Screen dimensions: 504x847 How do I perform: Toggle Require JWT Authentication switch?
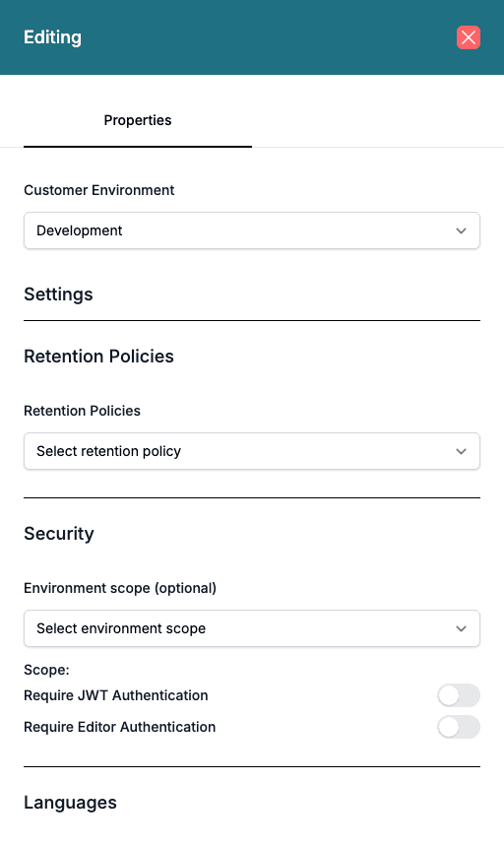click(x=459, y=695)
